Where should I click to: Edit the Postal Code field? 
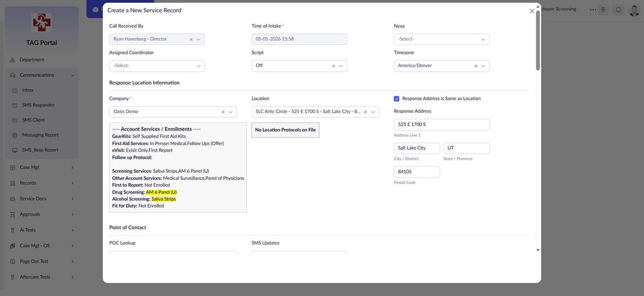(x=417, y=172)
